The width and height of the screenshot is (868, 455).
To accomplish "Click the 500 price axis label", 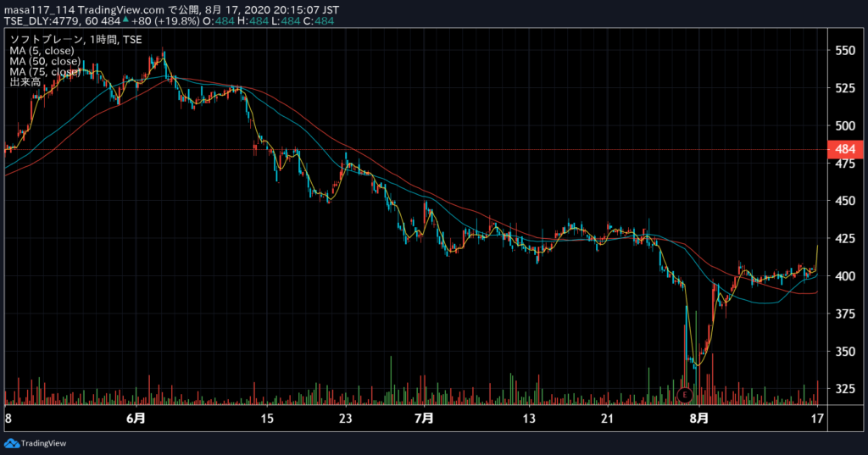I will coord(845,125).
